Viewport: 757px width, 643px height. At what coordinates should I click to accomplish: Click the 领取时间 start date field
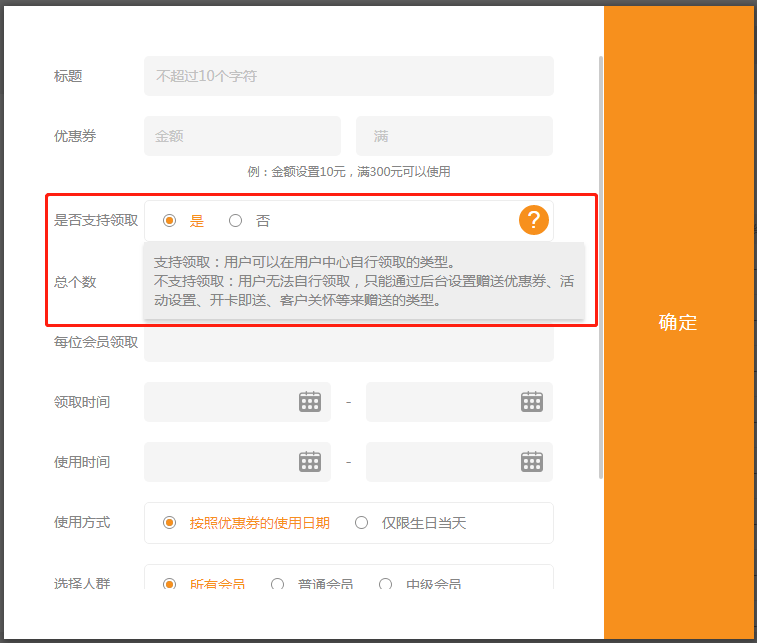click(220, 402)
